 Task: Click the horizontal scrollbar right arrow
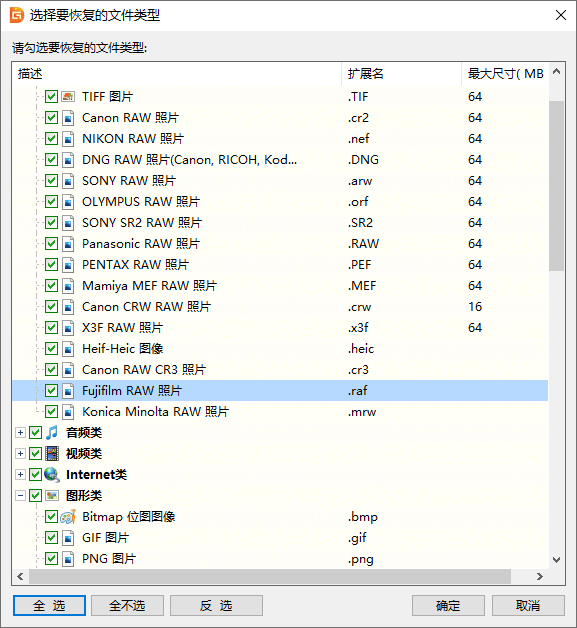539,576
